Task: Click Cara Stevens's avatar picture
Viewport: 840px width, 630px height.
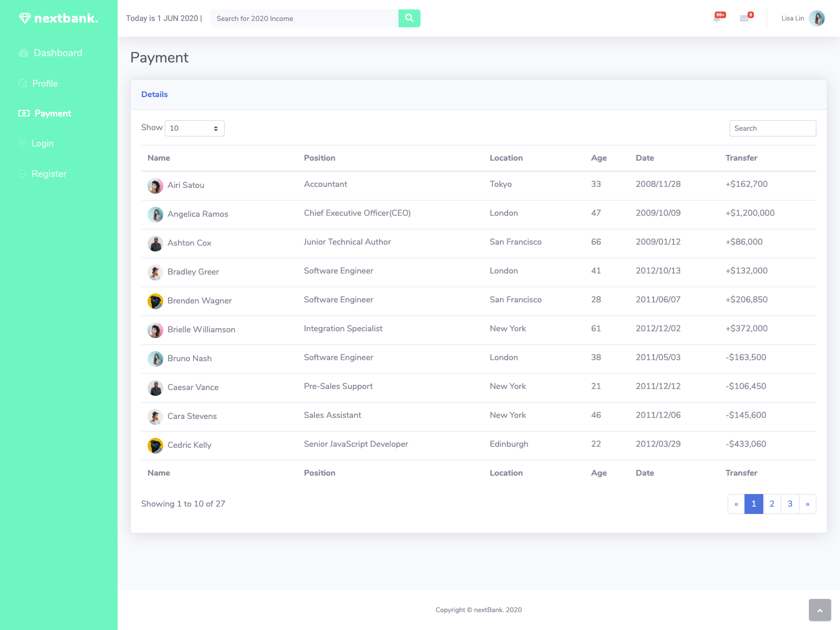Action: (x=155, y=417)
